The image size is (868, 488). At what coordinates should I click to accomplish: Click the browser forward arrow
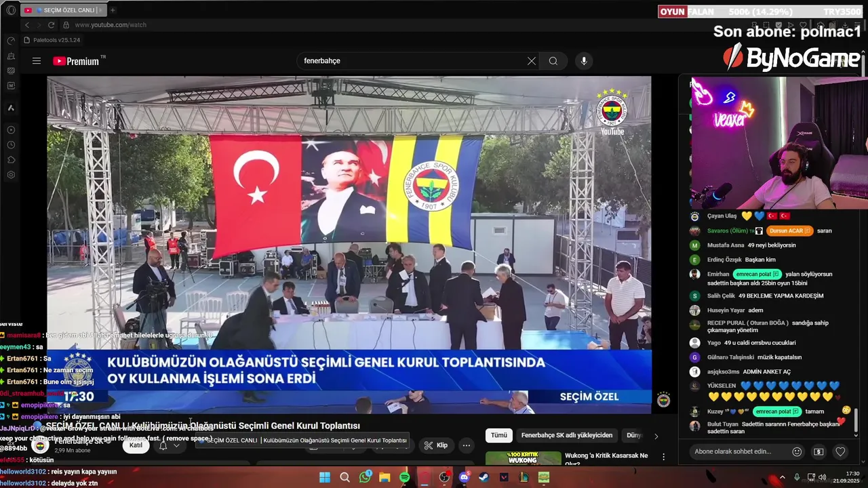[39, 25]
